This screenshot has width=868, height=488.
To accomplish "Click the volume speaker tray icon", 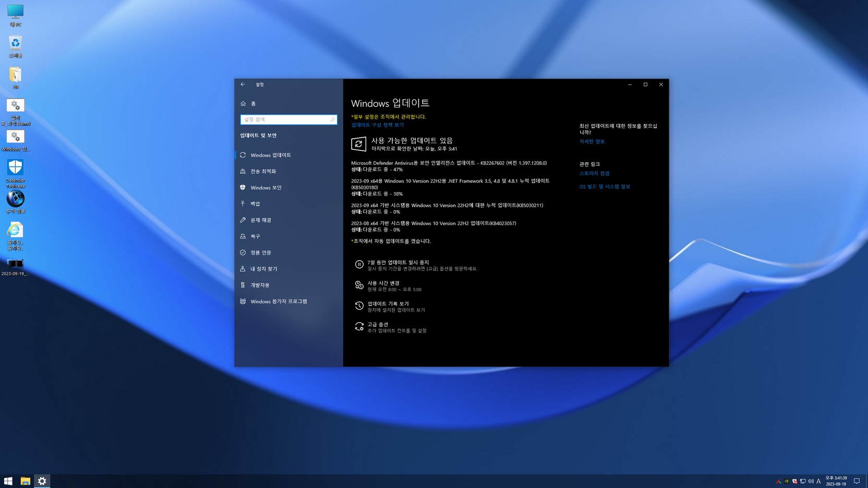I will coord(811,481).
